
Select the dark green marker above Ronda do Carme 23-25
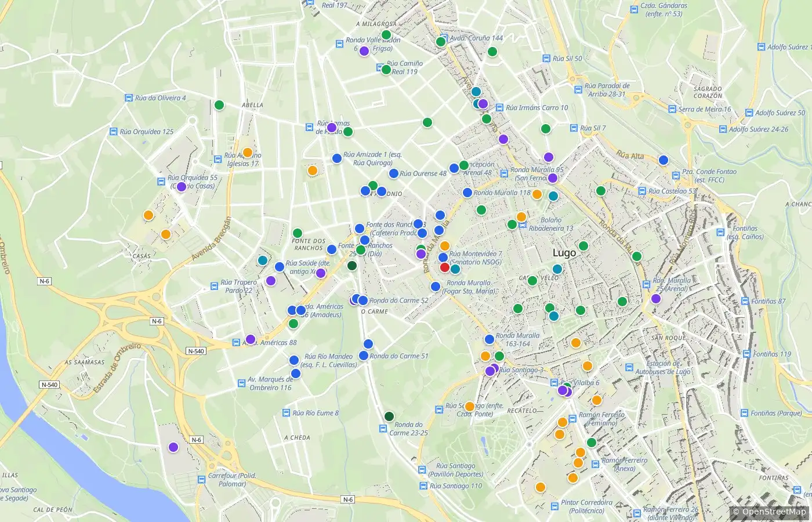389,416
